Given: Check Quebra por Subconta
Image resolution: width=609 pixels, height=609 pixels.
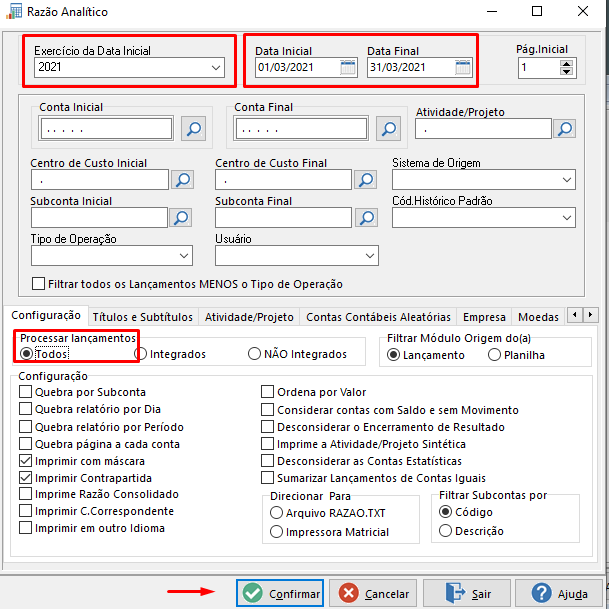Looking at the screenshot, I should click(x=26, y=392).
